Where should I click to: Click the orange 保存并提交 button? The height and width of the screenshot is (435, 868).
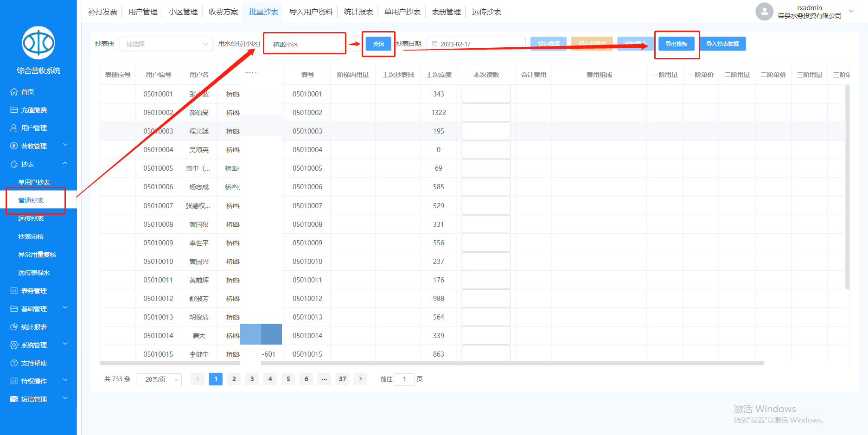(x=592, y=44)
